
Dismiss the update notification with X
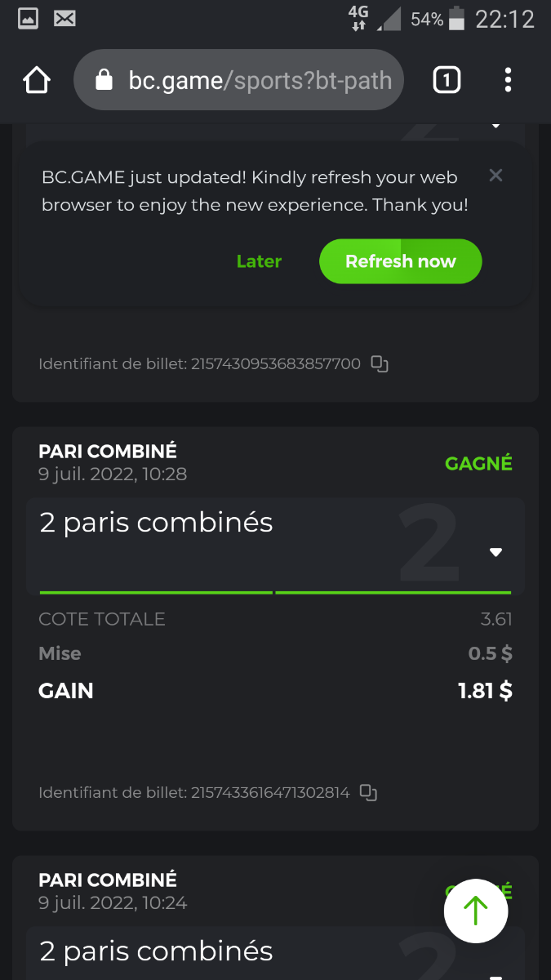495,175
